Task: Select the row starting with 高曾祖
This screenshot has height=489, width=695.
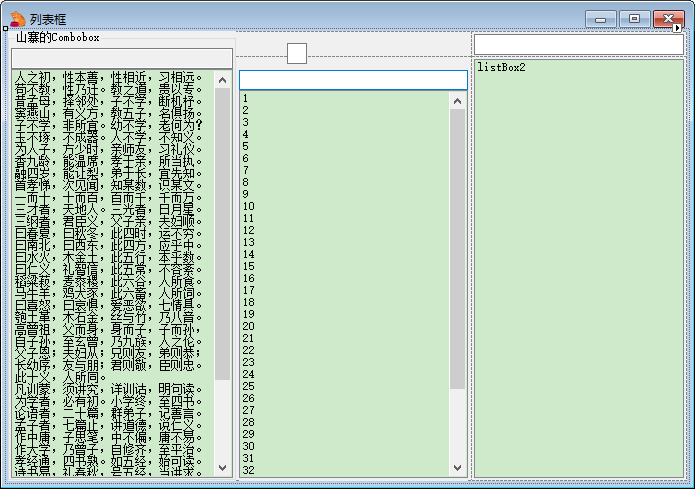Action: click(113, 329)
